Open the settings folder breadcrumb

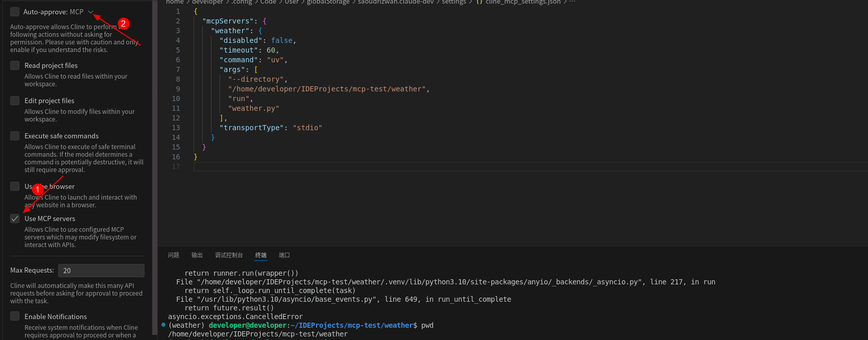tap(453, 2)
